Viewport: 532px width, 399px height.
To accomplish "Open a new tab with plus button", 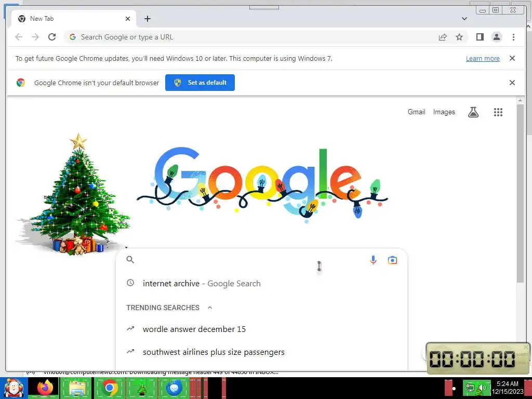I will click(x=147, y=19).
